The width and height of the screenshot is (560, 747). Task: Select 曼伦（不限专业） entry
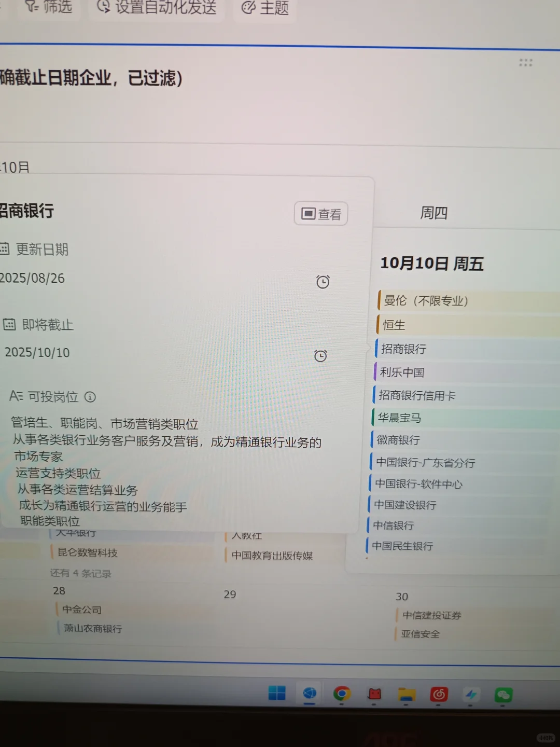click(x=469, y=300)
